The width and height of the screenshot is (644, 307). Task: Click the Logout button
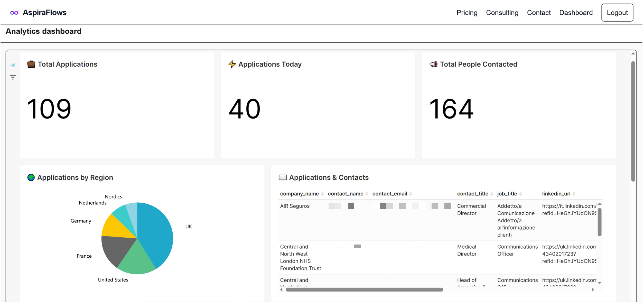[617, 12]
